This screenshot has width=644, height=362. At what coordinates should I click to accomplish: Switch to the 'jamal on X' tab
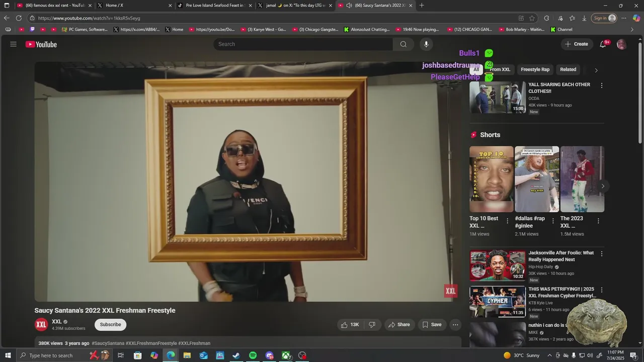click(x=295, y=6)
